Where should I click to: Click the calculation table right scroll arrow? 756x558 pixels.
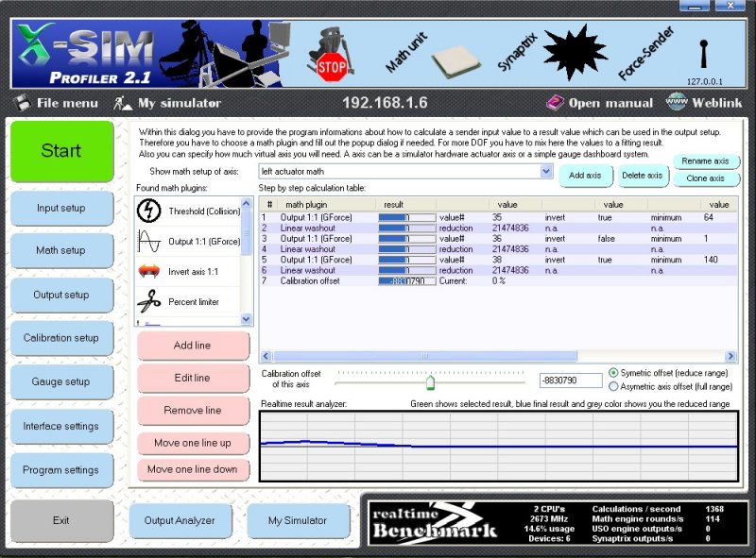pyautogui.click(x=730, y=356)
